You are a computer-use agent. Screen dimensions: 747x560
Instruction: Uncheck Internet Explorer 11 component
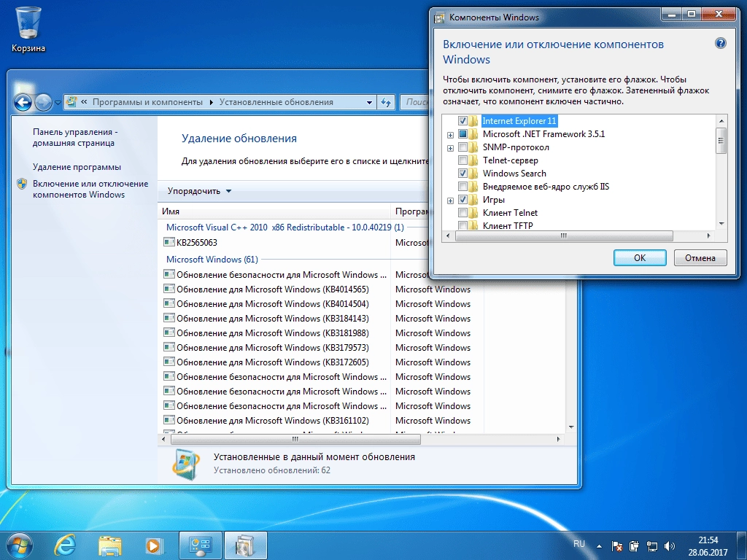click(x=462, y=121)
